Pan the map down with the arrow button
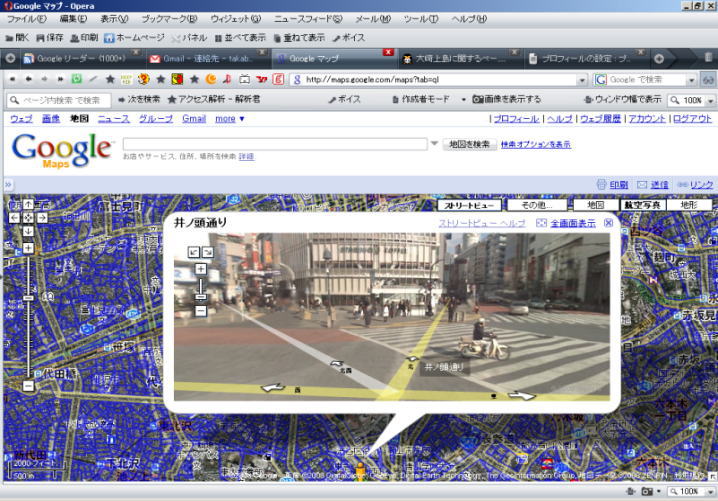This screenshot has width=718, height=501. pos(28,231)
